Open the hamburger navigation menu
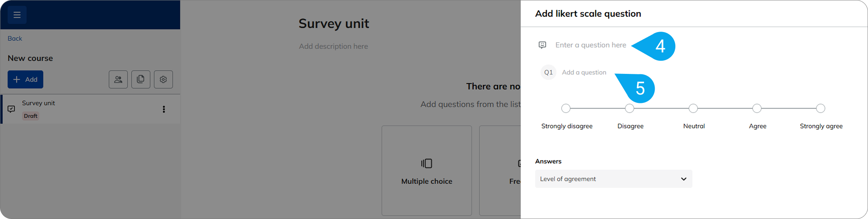Image resolution: width=868 pixels, height=219 pixels. (17, 15)
